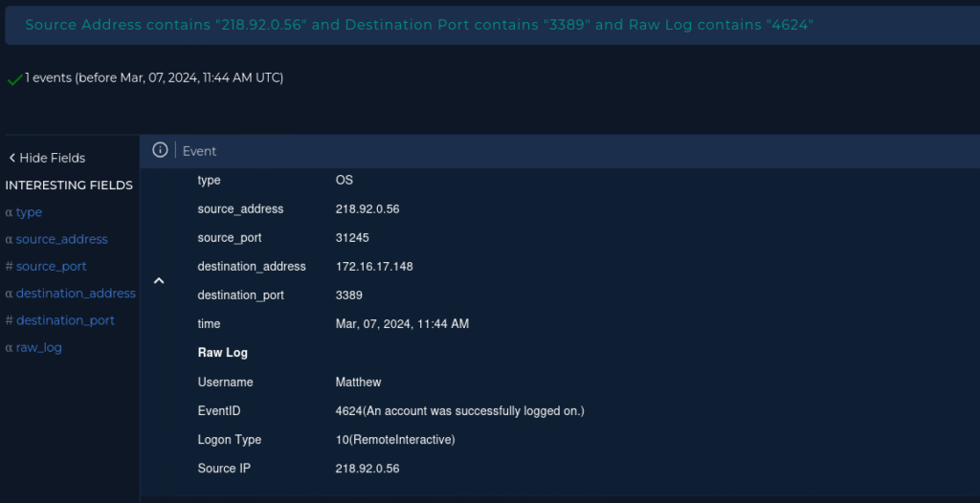The width and height of the screenshot is (980, 503).
Task: Select the source_port interesting field
Action: 52,266
